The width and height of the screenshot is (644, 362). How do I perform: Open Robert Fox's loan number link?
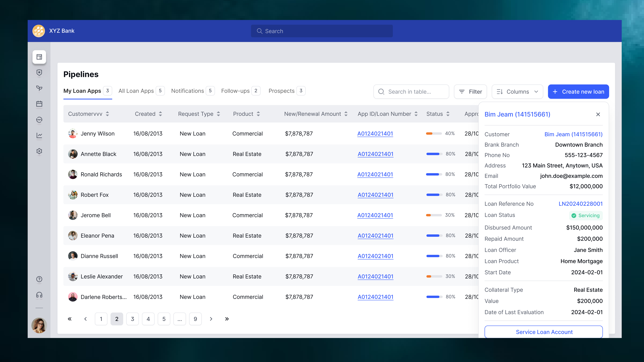[x=375, y=195]
